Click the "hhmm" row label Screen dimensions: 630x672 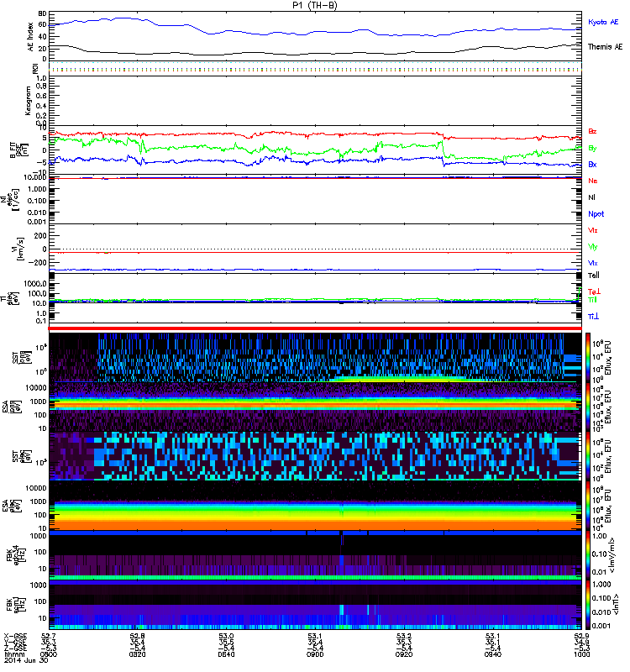coord(13,654)
